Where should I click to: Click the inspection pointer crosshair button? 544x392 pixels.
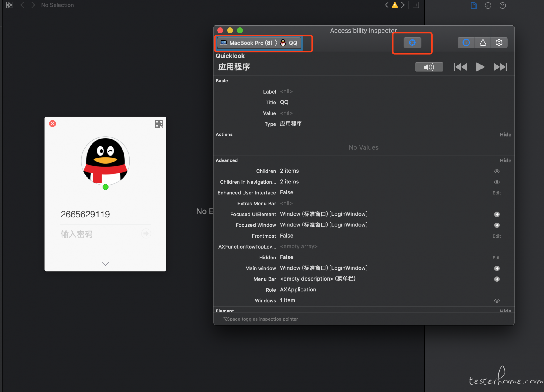tap(412, 43)
